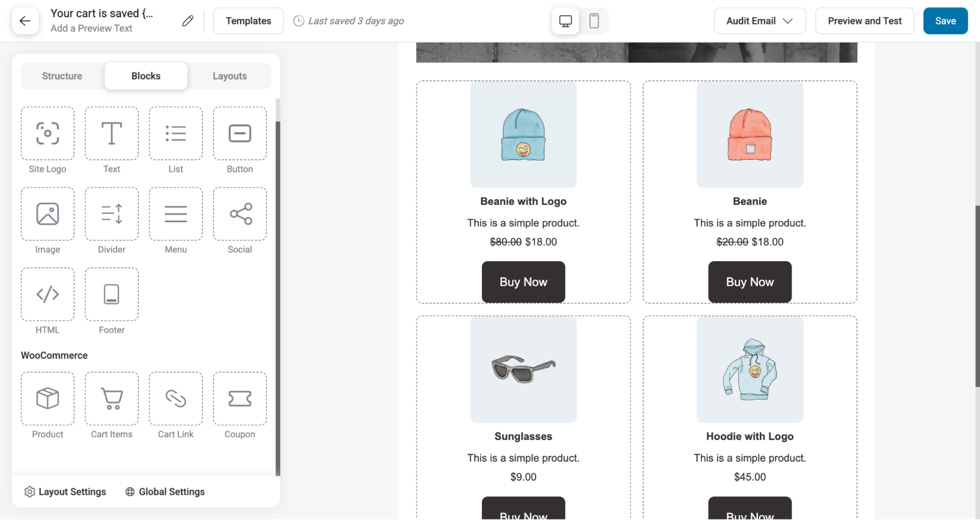Open Global Settings
The width and height of the screenshot is (980, 520).
point(165,492)
